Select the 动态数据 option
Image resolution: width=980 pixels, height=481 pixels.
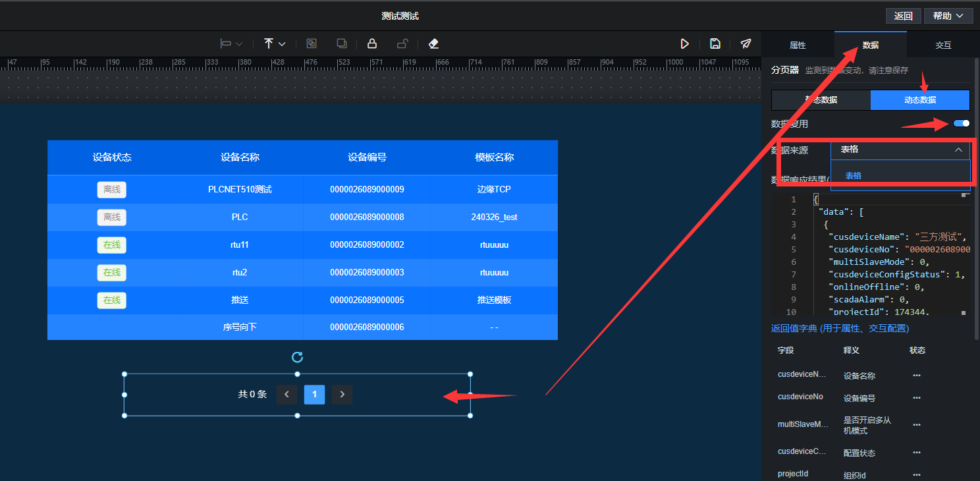919,100
